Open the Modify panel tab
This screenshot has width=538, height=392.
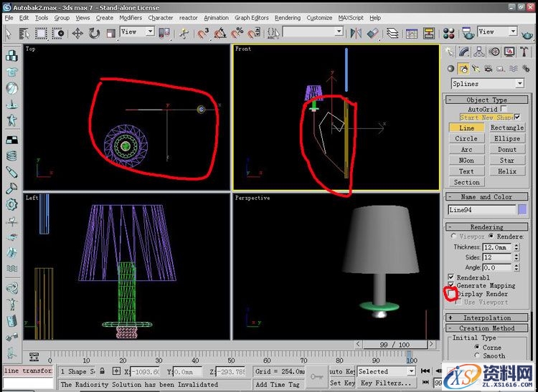(x=464, y=52)
